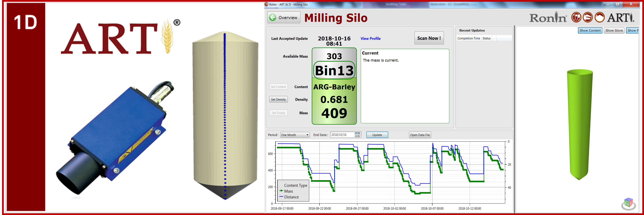Viewport: 644px width, 215px height.
Task: Go back with the Overview button
Action: coord(284,17)
